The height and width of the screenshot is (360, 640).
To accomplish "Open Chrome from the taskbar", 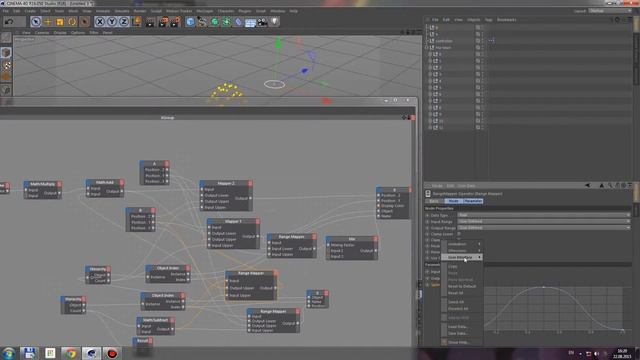I will (71, 353).
